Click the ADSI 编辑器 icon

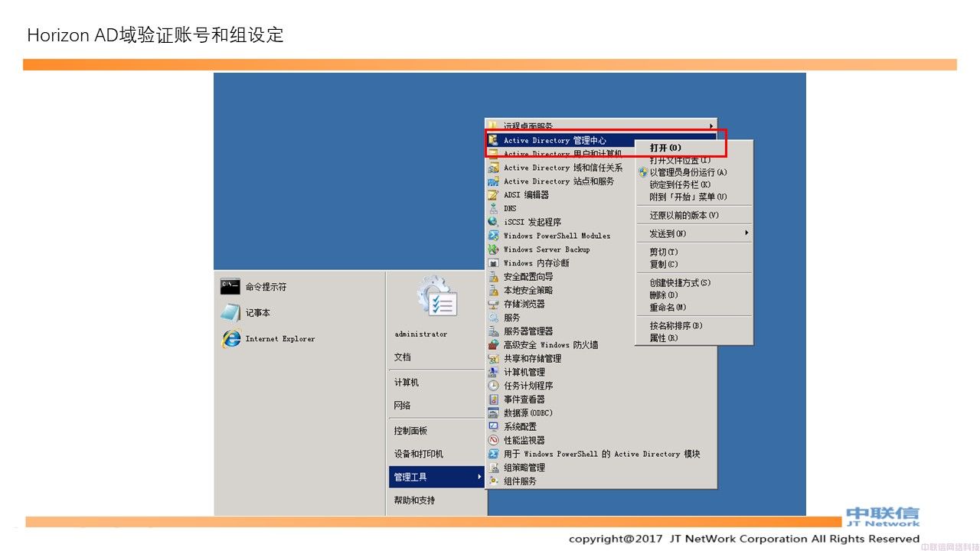494,195
